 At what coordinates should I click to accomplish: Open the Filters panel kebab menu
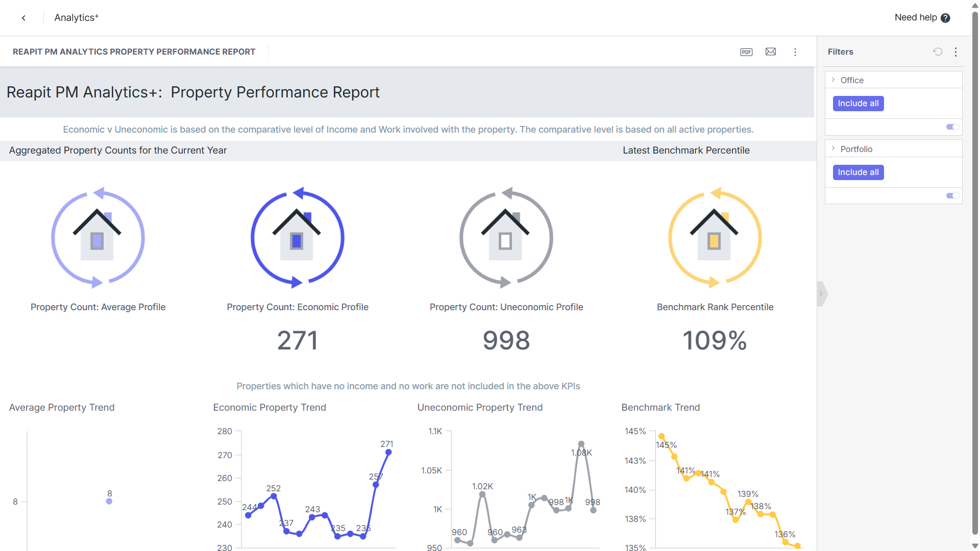[956, 52]
